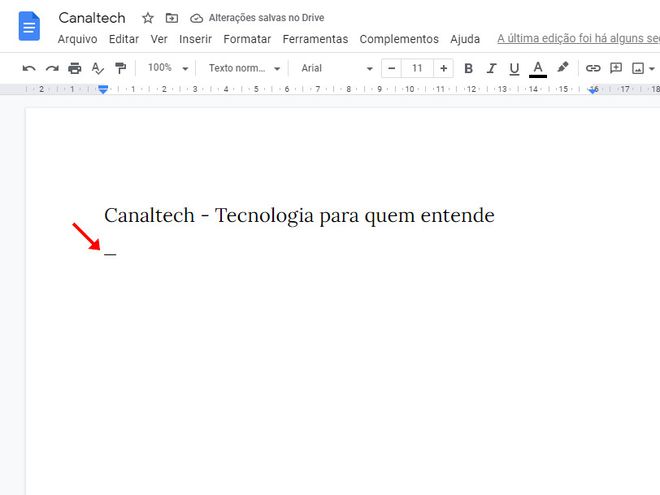Redo the last action
The width and height of the screenshot is (660, 495).
click(52, 68)
